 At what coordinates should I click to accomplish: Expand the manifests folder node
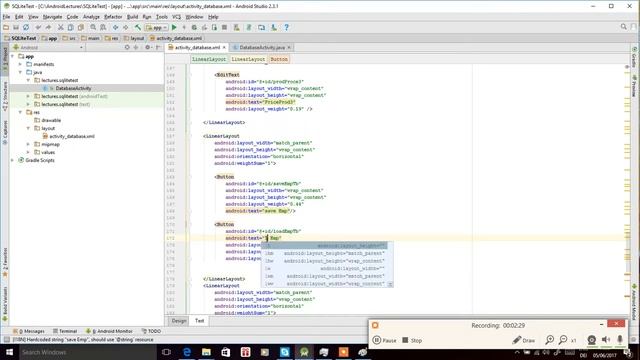click(20, 64)
